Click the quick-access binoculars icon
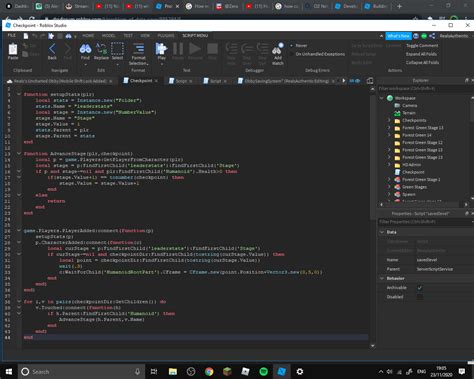Image resolution: width=474 pixels, height=379 pixels. [68, 36]
